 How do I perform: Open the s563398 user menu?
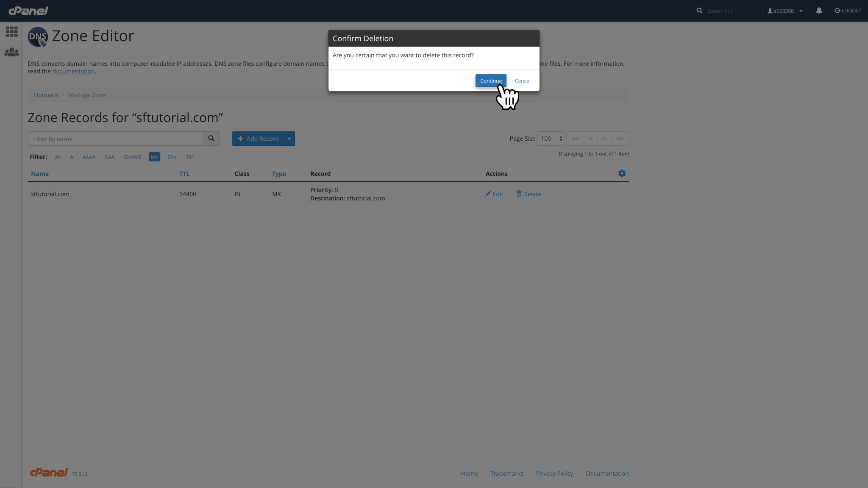click(785, 11)
